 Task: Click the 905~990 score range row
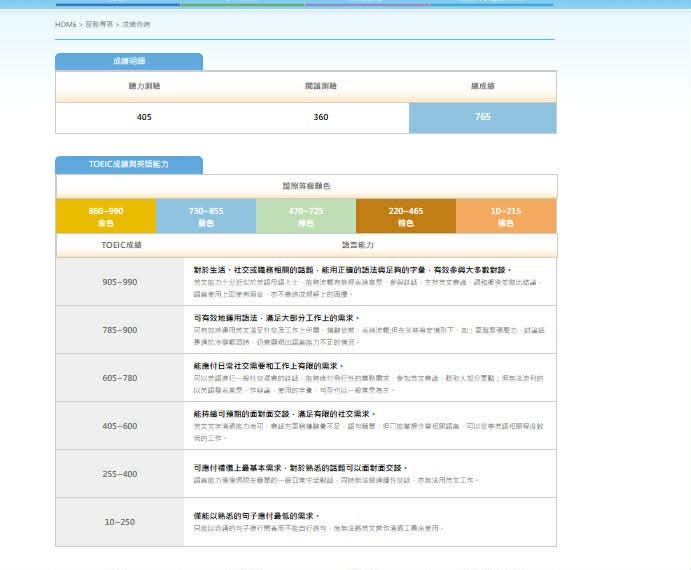pos(120,282)
